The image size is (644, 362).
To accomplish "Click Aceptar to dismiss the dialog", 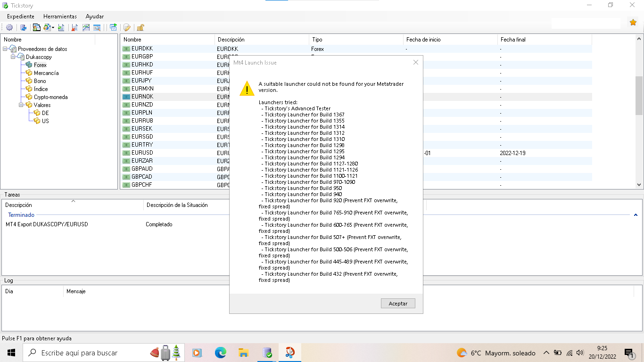I will pos(398,304).
